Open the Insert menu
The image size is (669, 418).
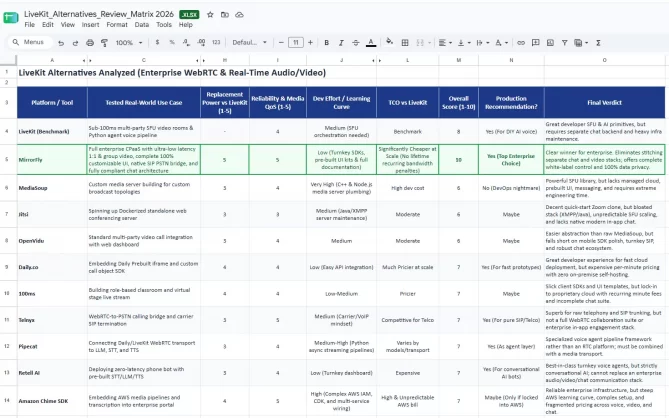pyautogui.click(x=90, y=25)
